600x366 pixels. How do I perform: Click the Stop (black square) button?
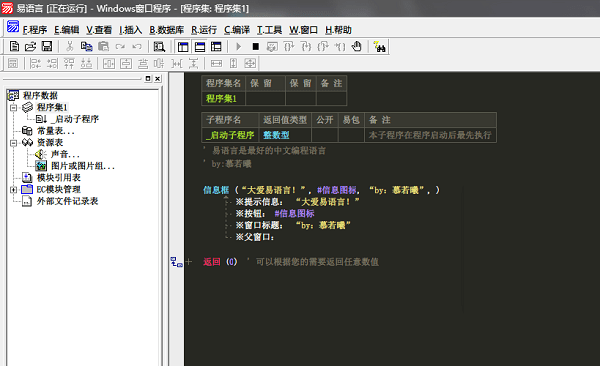(256, 47)
